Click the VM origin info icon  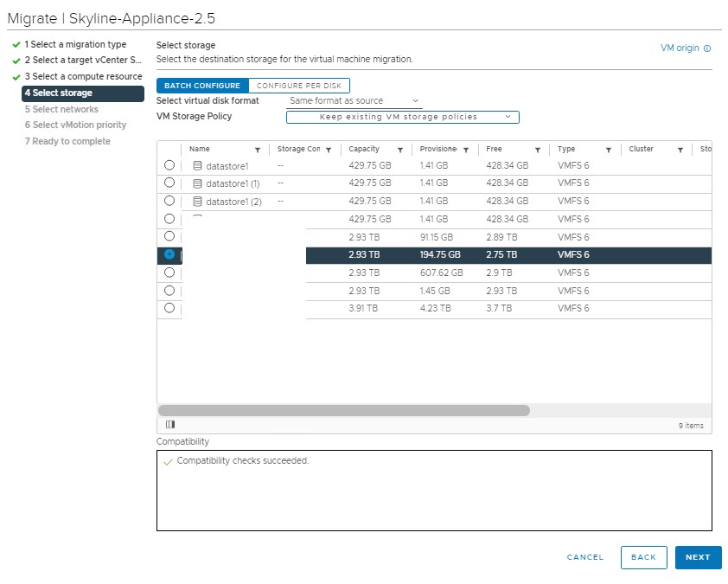707,48
